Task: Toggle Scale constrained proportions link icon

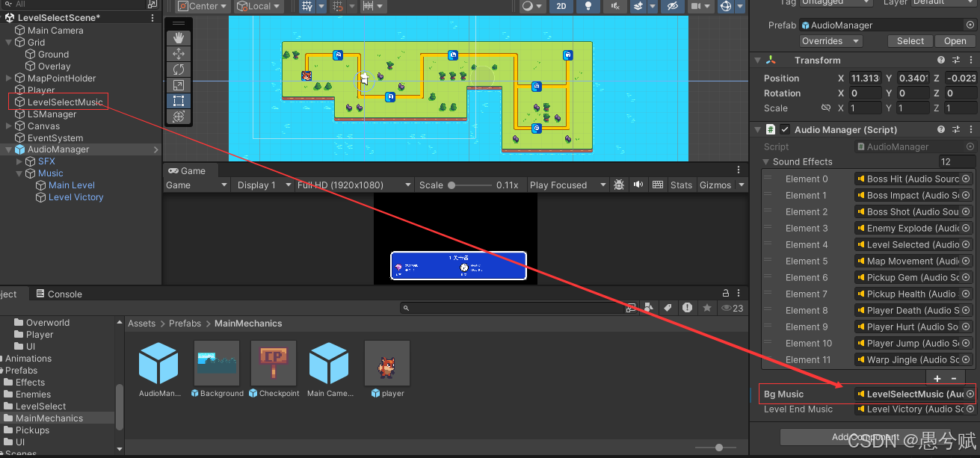Action: point(826,108)
